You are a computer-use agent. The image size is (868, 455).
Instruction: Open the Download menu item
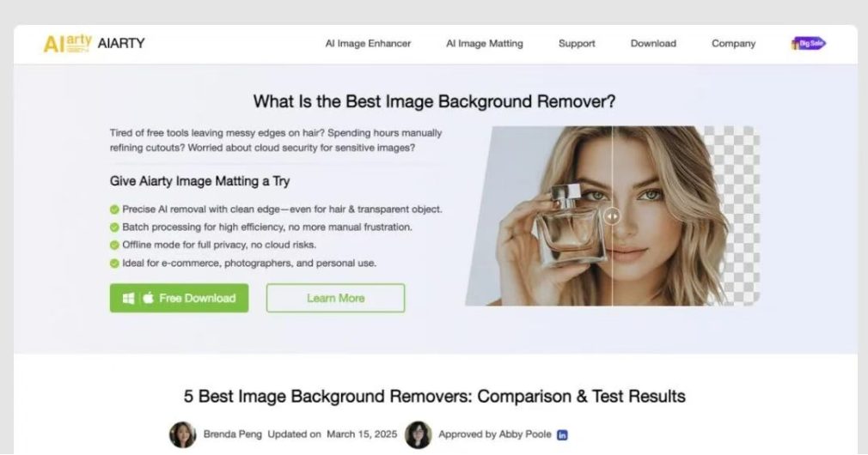(653, 44)
